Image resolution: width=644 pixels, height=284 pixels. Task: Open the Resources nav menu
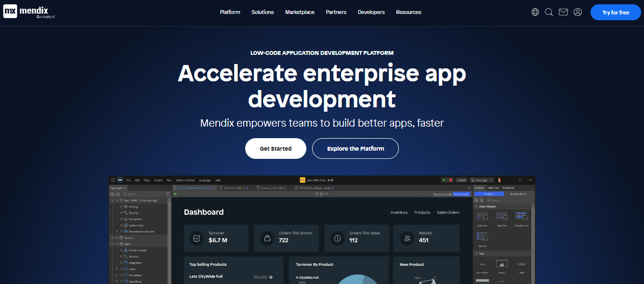click(408, 12)
